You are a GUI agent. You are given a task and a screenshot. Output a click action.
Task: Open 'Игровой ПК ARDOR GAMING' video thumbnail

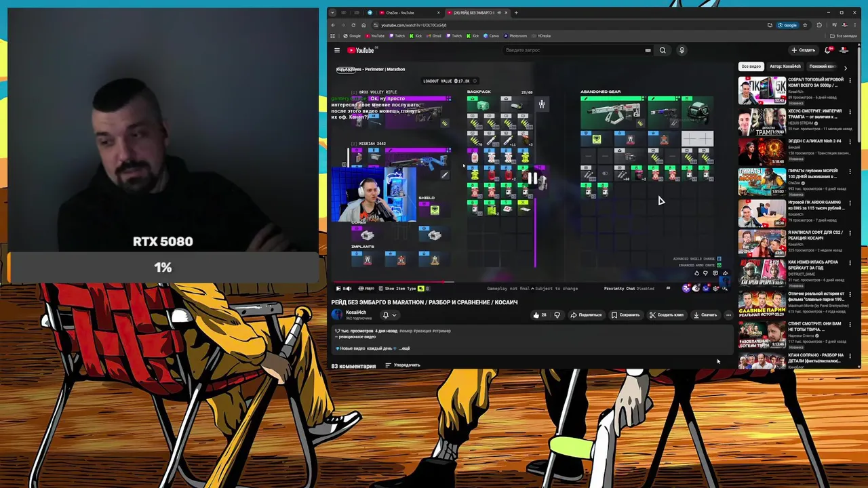(762, 212)
